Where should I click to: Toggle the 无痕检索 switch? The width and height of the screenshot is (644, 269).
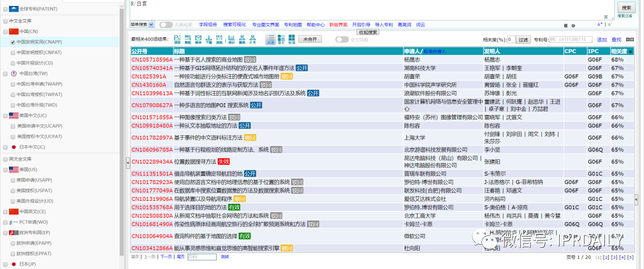coord(166,24)
